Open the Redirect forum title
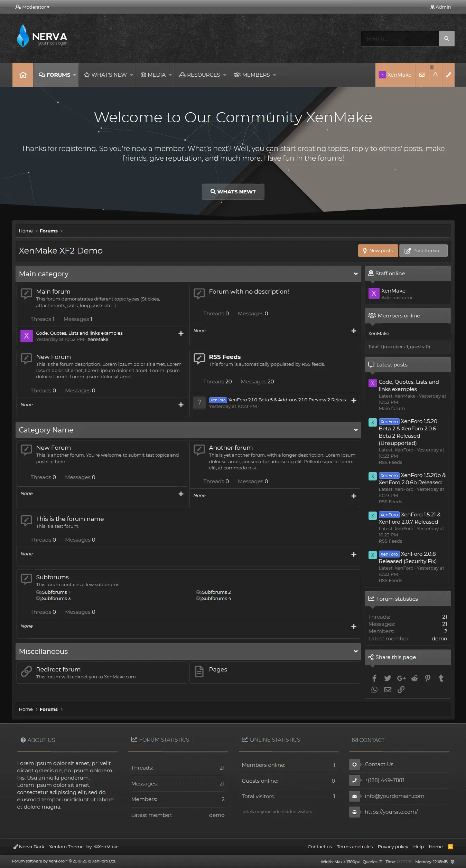 (x=58, y=669)
